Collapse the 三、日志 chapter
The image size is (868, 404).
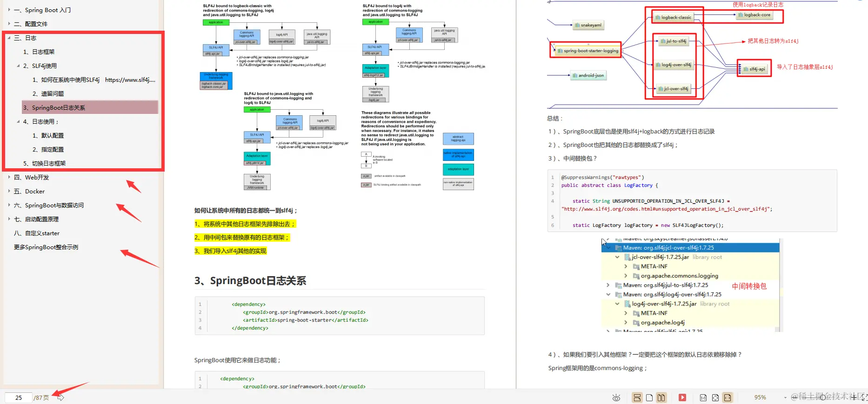pos(9,38)
